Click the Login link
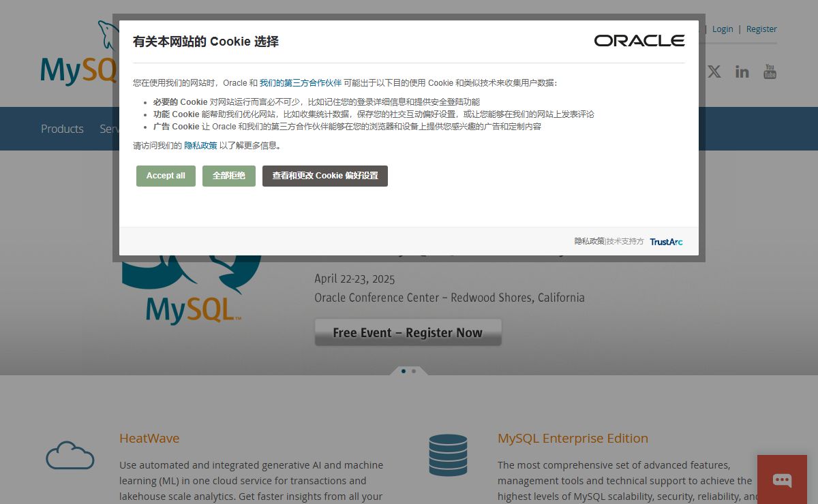Image resolution: width=818 pixels, height=504 pixels. (723, 29)
